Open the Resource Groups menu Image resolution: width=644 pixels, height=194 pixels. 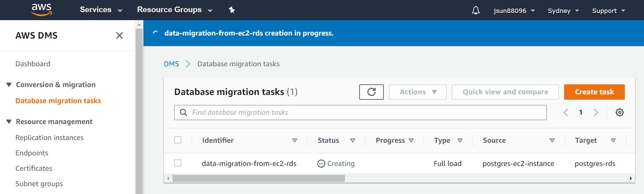(x=174, y=10)
